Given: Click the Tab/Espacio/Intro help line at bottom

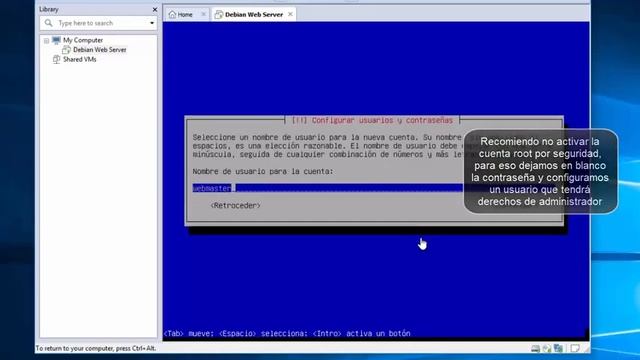Looking at the screenshot, I should point(287,333).
